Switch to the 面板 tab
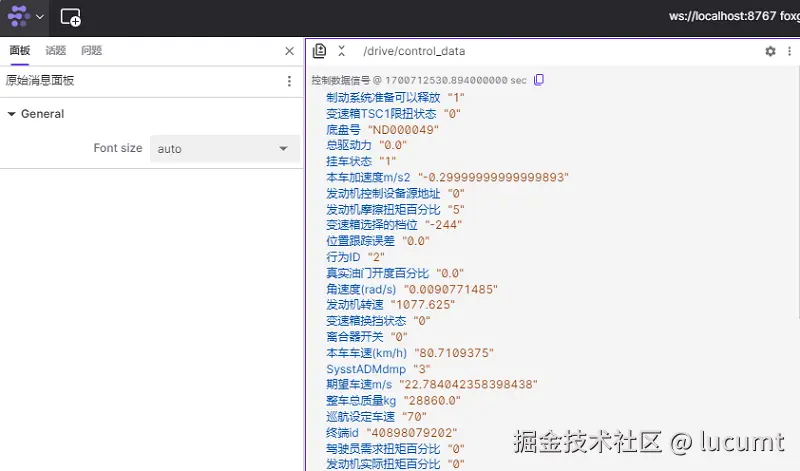800x471 pixels. pyautogui.click(x=20, y=51)
